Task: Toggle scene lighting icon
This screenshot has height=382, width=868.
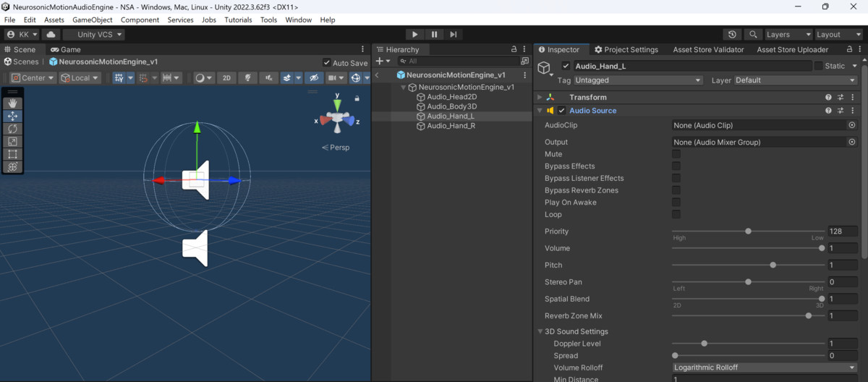Action: (247, 77)
